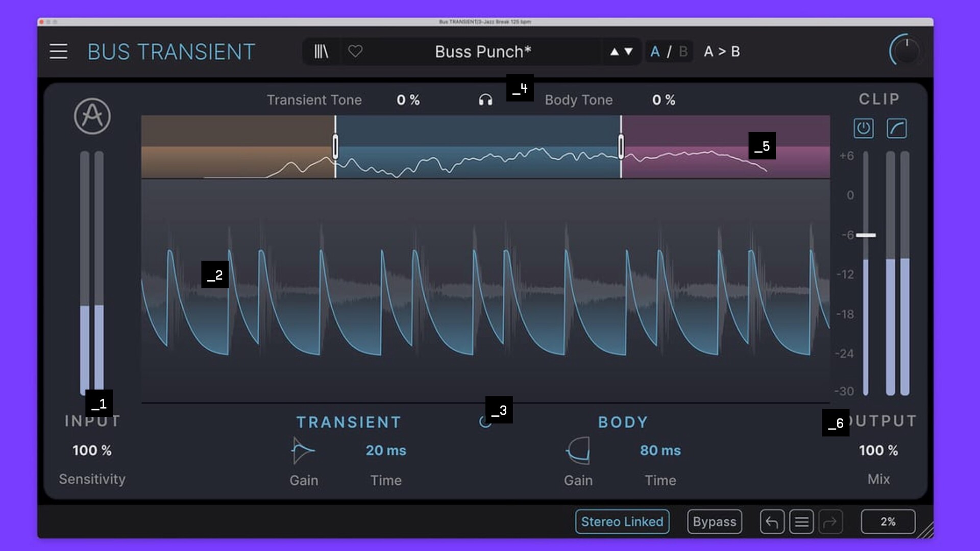Click the Transient Gain knob icon

(303, 450)
